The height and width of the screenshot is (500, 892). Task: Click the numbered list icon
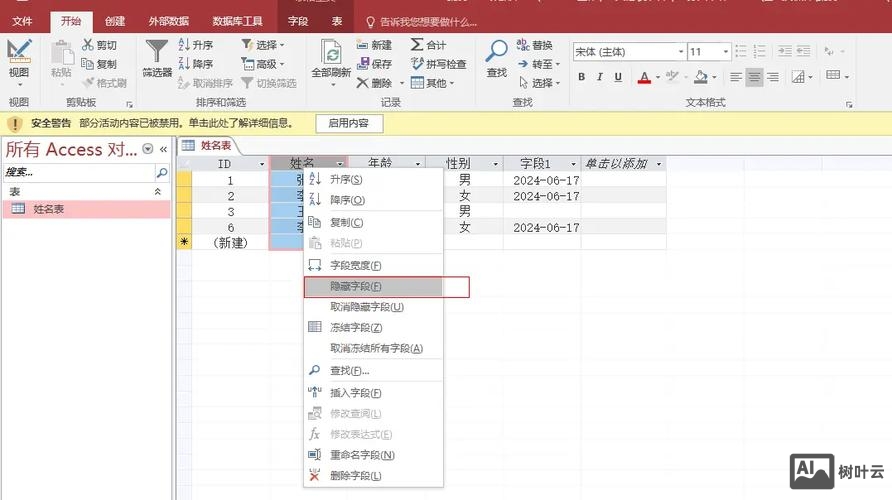click(759, 51)
